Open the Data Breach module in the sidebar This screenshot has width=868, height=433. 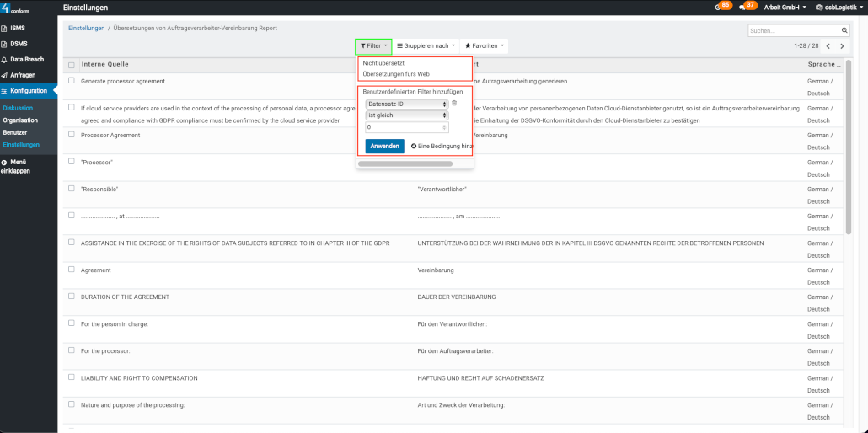point(28,60)
